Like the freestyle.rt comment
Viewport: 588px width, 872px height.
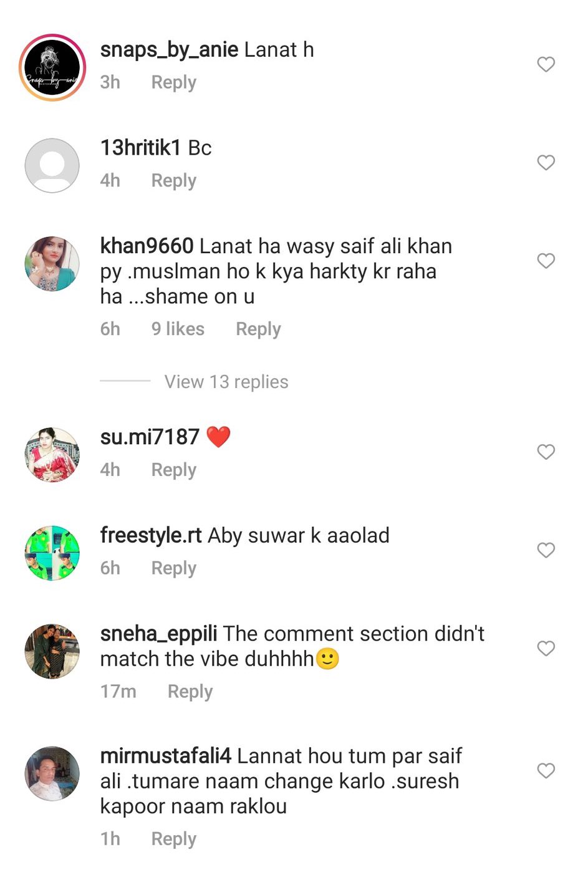coord(546,550)
